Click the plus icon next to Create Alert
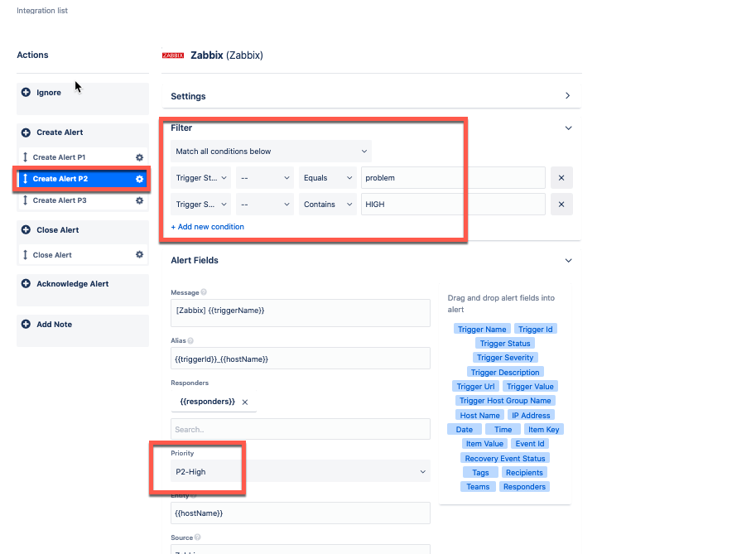 click(x=26, y=132)
